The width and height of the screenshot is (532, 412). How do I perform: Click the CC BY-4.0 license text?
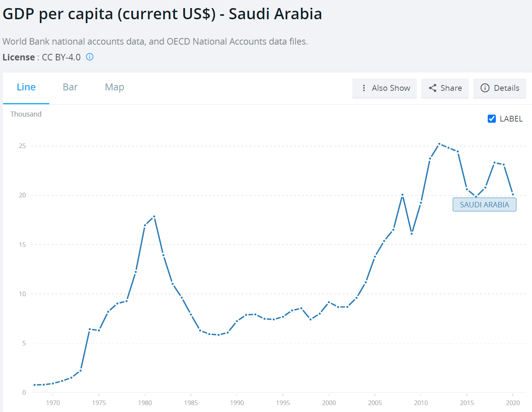(61, 57)
